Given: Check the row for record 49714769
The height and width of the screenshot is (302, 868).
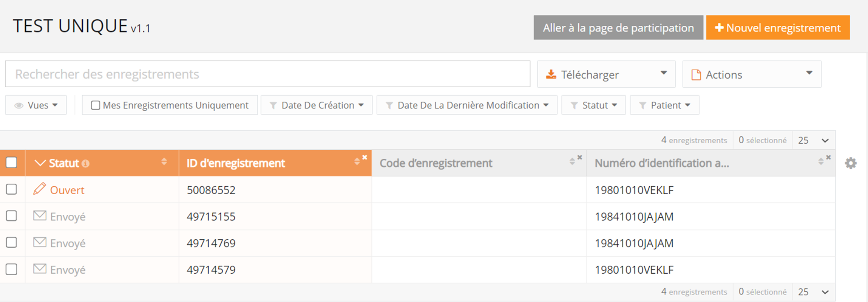Looking at the screenshot, I should 12,242.
